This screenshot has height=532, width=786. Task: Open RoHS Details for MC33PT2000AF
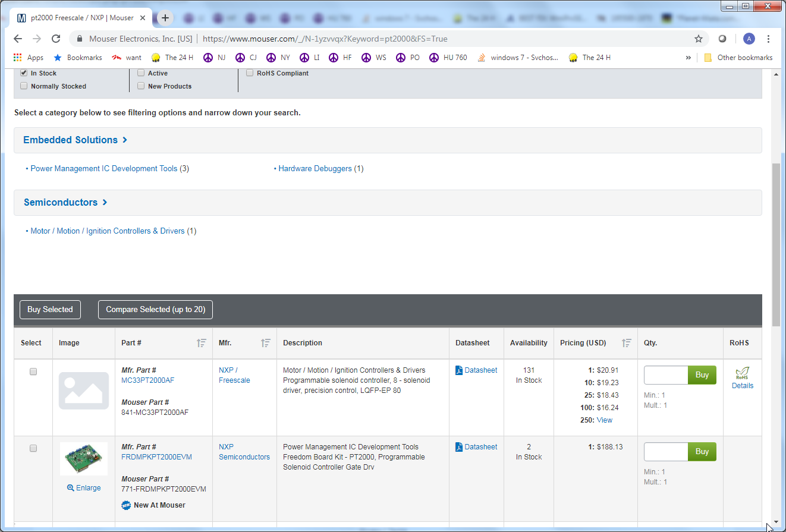click(x=743, y=386)
